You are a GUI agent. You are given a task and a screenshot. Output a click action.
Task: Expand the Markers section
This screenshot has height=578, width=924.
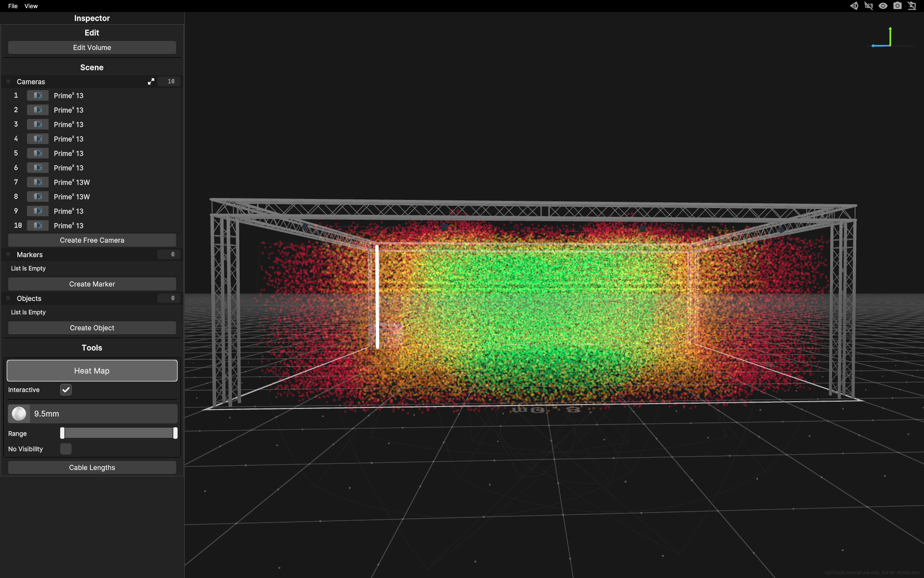[x=8, y=254]
